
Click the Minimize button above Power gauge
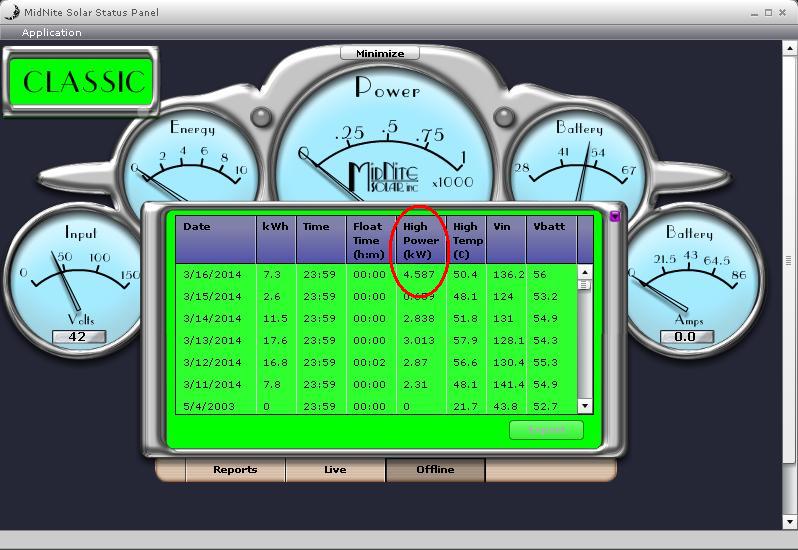point(380,53)
